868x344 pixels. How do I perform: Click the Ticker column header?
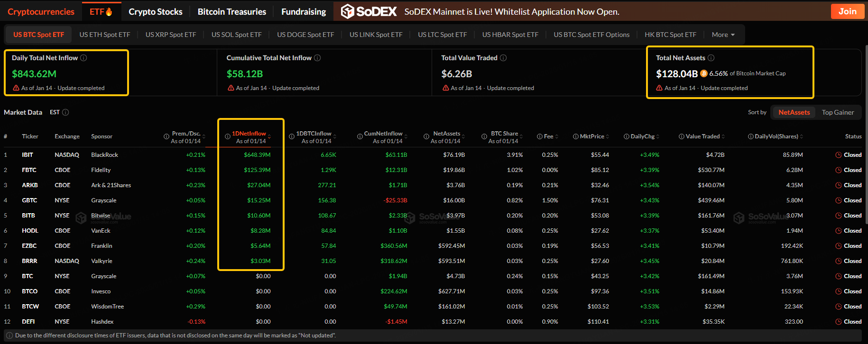pos(30,136)
